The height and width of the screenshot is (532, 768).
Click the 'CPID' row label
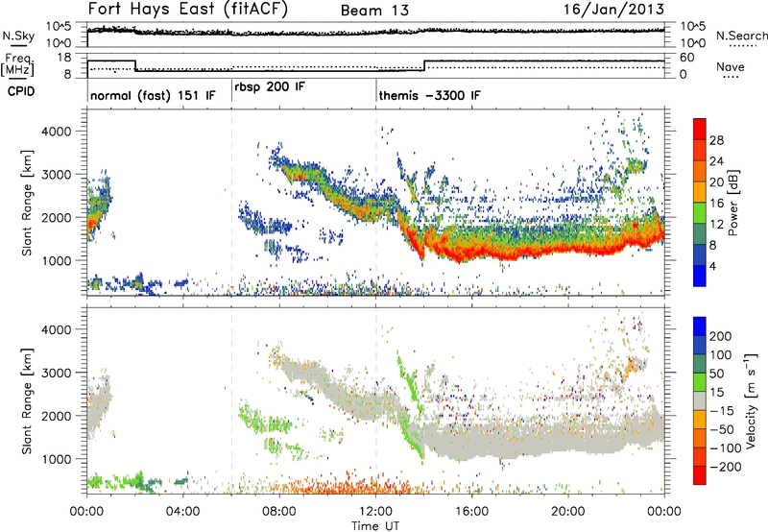[21, 91]
